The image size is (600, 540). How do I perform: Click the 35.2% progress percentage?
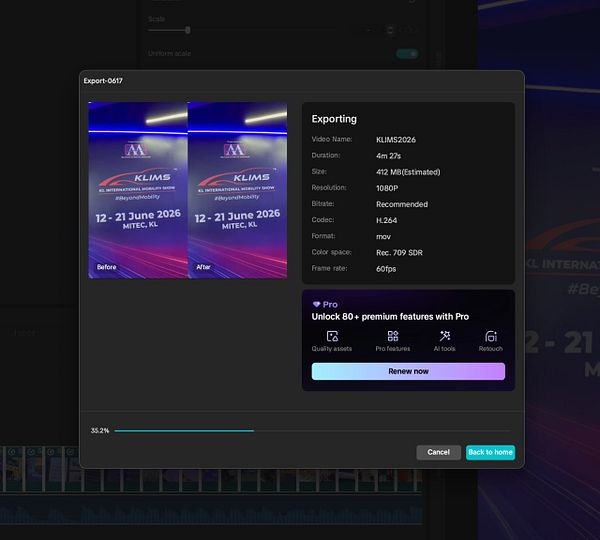[x=100, y=431]
